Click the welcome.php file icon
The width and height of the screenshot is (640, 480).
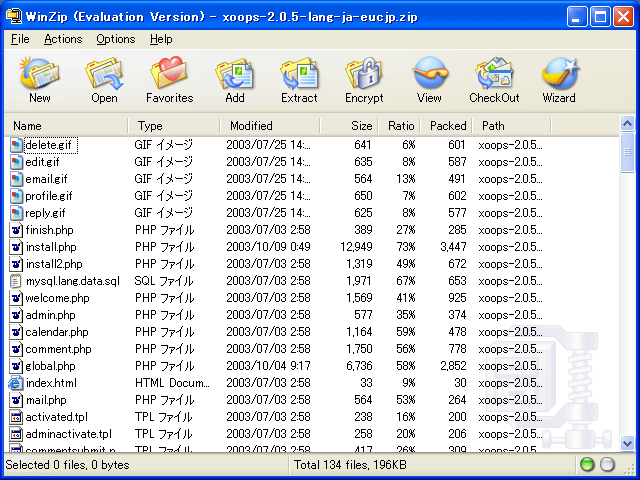[x=16, y=298]
